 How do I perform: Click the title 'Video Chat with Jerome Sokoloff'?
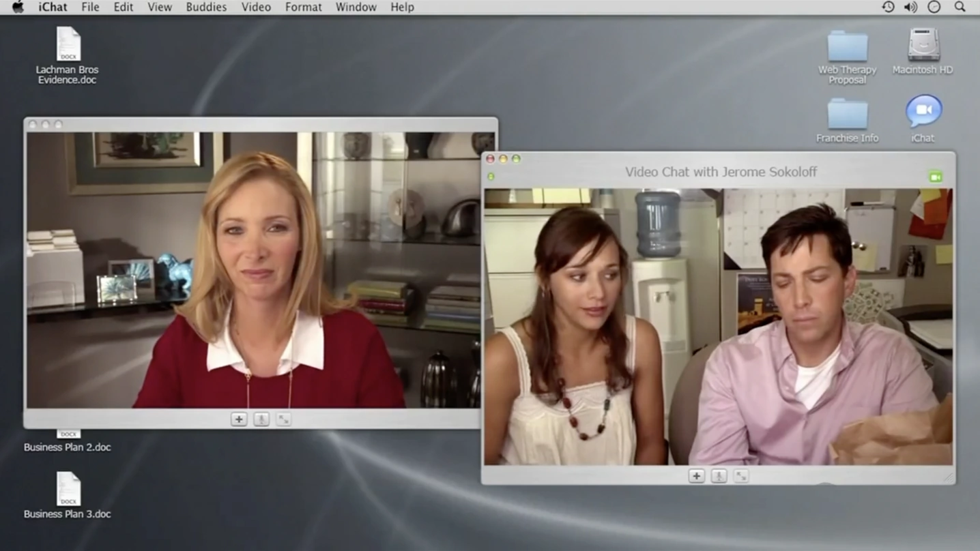coord(721,172)
